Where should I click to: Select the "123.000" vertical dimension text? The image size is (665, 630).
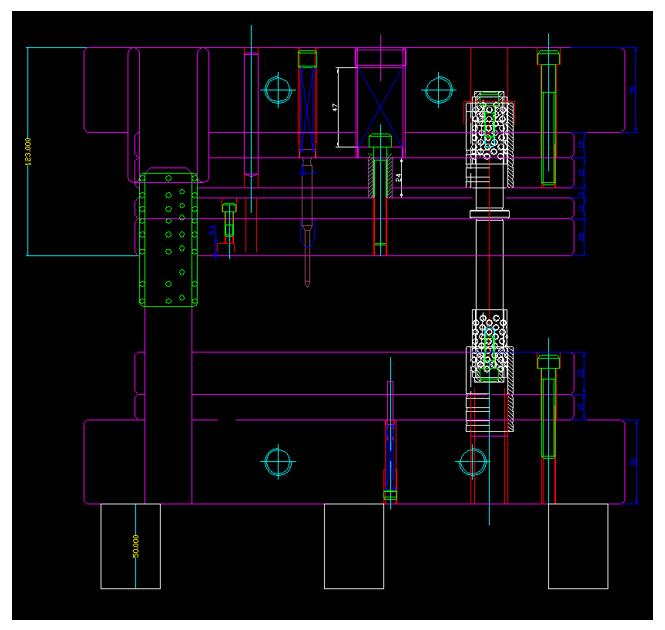point(28,151)
